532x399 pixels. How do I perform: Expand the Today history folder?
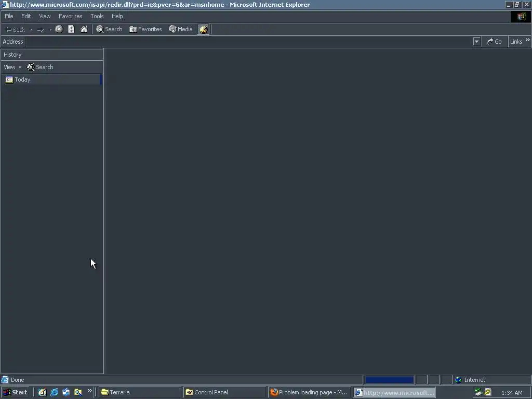click(x=51, y=79)
